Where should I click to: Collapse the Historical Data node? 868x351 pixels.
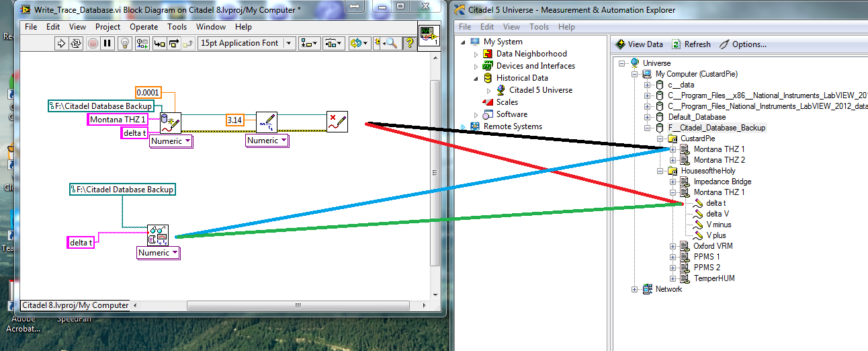[x=476, y=78]
